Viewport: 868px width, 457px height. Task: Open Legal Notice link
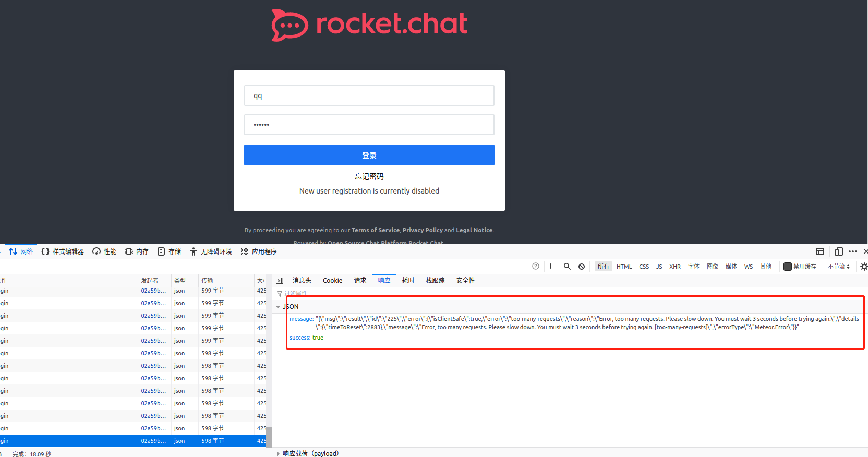tap(474, 230)
